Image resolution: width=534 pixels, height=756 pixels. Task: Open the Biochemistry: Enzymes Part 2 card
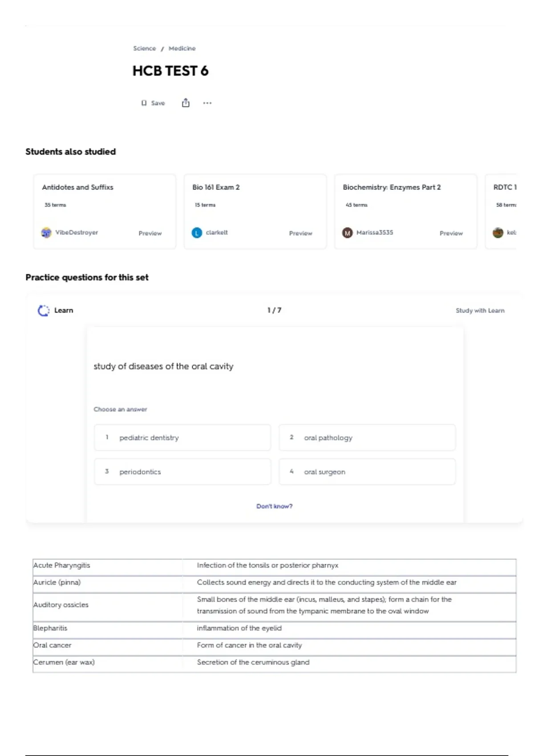pyautogui.click(x=406, y=212)
